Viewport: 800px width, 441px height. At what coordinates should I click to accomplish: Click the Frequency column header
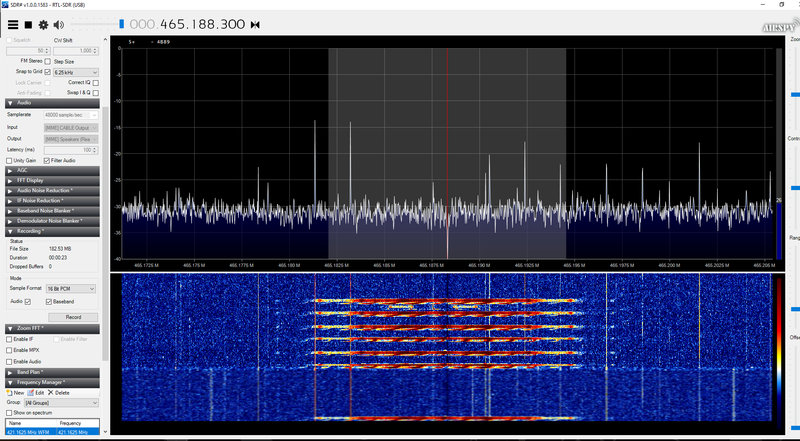[78, 423]
